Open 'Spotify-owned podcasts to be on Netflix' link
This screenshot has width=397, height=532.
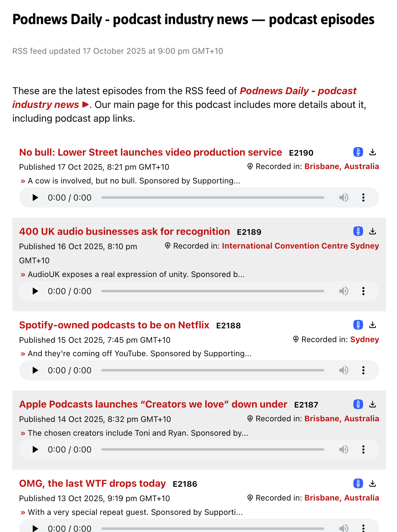(x=114, y=325)
